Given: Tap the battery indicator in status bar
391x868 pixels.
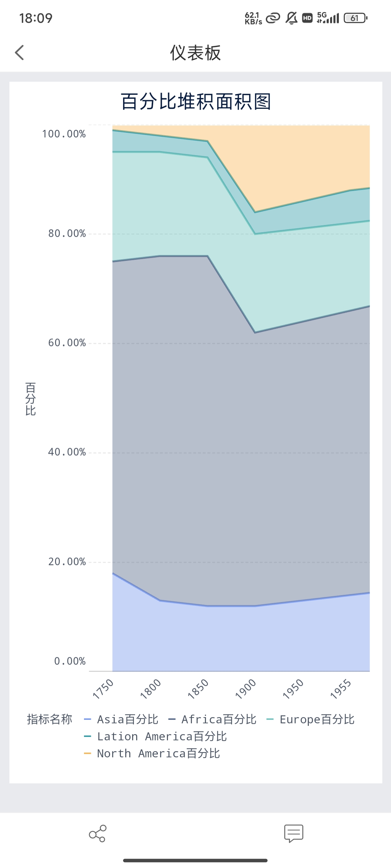Looking at the screenshot, I should point(356,18).
